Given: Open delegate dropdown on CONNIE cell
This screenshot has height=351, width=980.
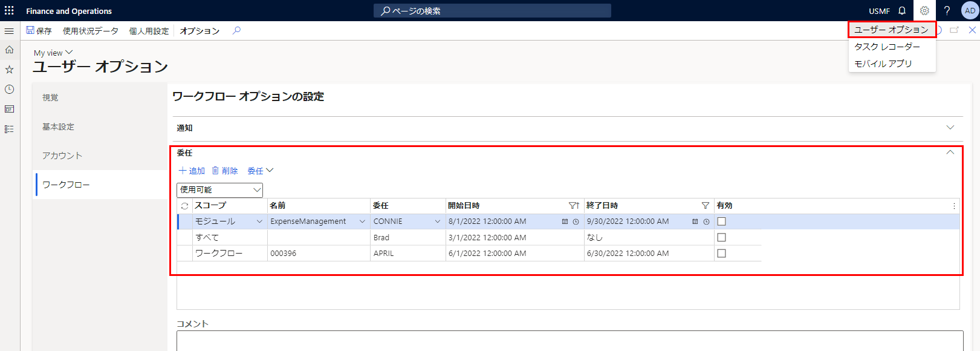Looking at the screenshot, I should click(x=438, y=221).
